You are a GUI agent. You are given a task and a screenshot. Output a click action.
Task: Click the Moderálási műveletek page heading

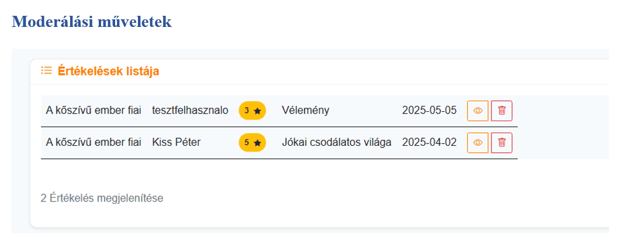click(x=92, y=22)
